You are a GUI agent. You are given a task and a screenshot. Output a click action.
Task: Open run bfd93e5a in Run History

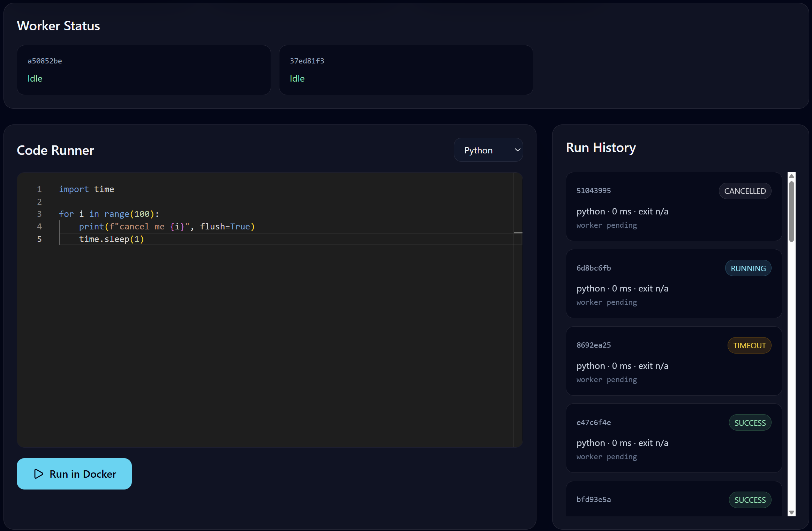coord(674,499)
